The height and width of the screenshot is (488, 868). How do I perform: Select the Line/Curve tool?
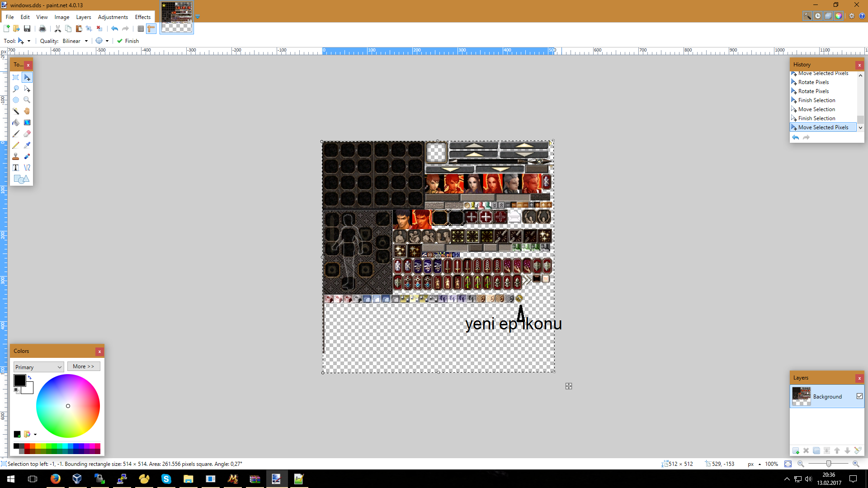pos(27,168)
